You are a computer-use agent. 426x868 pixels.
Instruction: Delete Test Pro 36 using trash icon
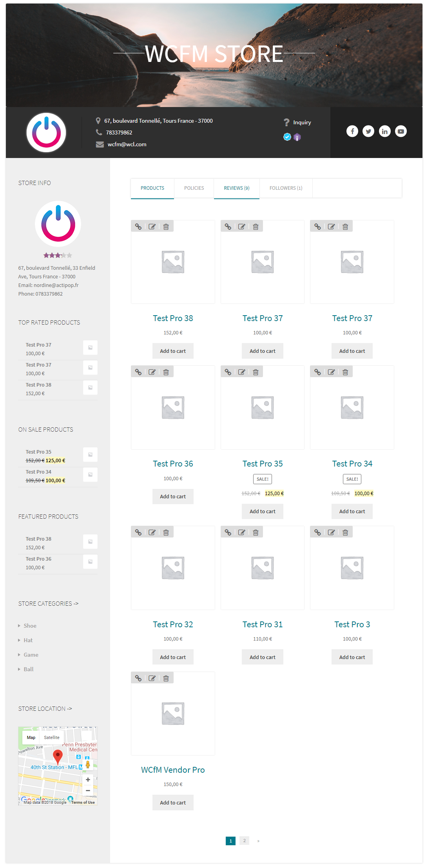tap(166, 372)
